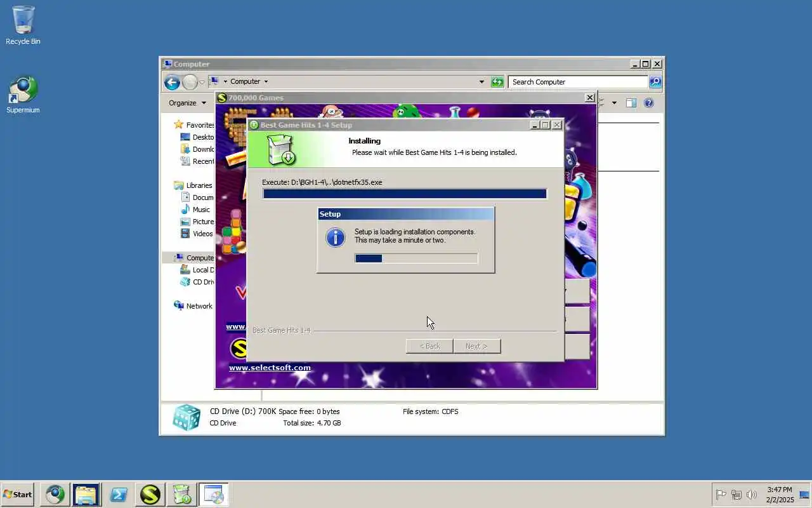Open the Organize dropdown menu
The image size is (812, 508).
pyautogui.click(x=187, y=103)
